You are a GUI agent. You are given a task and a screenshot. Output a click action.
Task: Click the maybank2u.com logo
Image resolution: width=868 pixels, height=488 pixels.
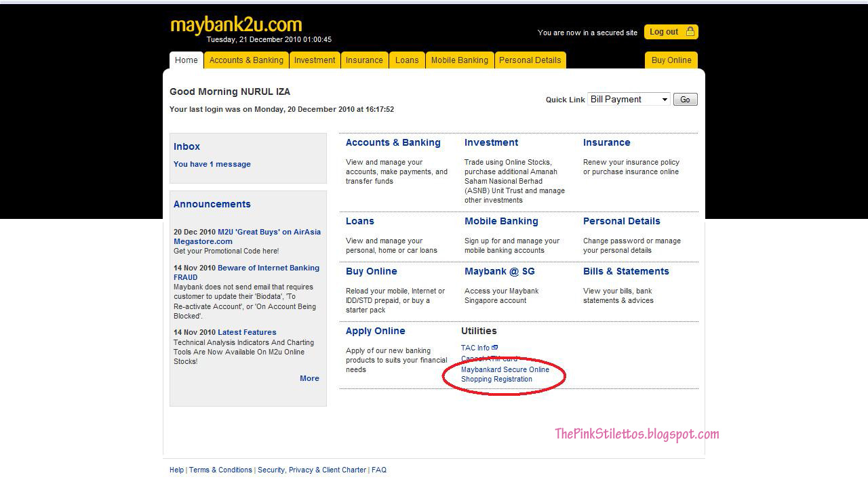[x=236, y=25]
